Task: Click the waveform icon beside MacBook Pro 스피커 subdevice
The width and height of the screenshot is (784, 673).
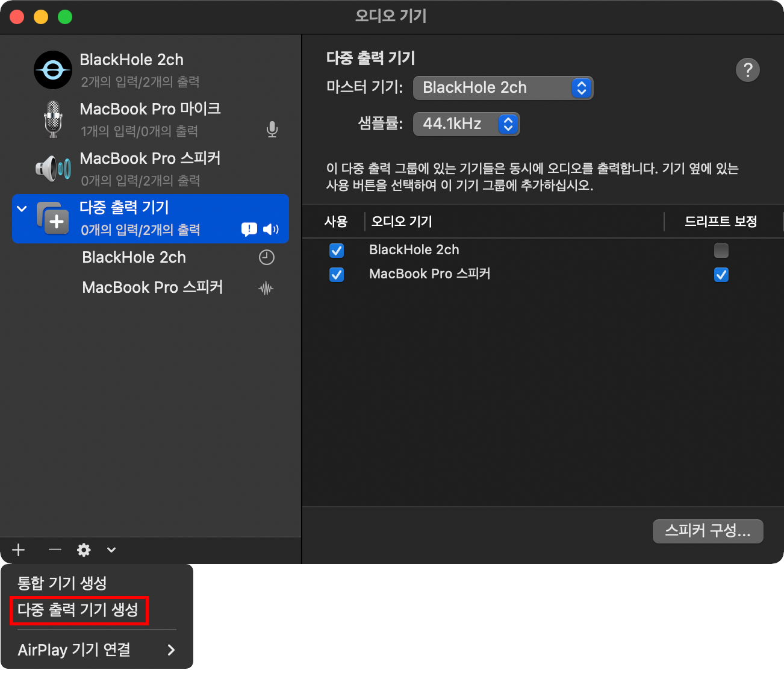Action: 266,289
